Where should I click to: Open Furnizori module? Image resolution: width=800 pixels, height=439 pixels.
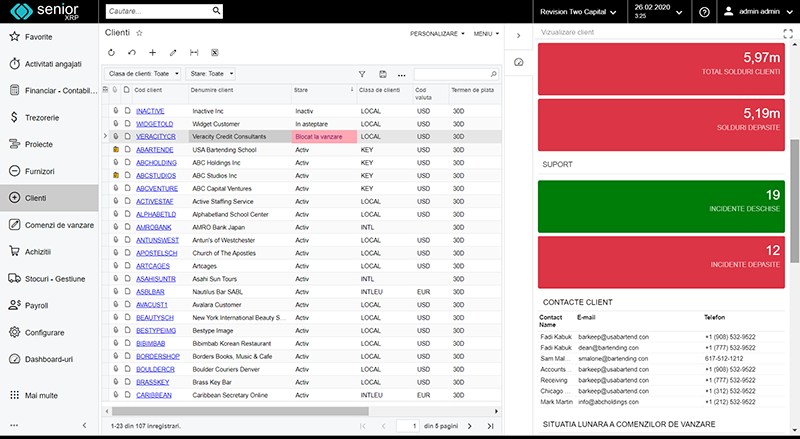click(49, 171)
